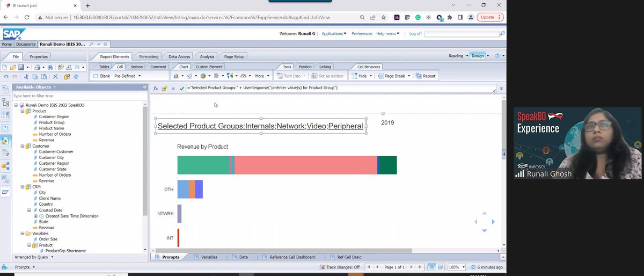Select the Tables sub-tab

click(x=104, y=67)
